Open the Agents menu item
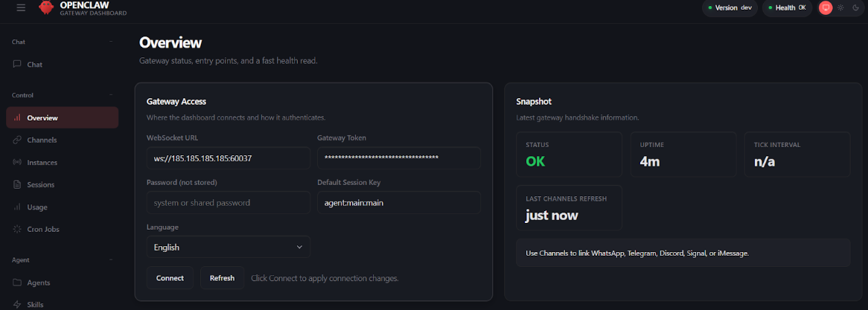868x310 pixels. click(x=39, y=282)
